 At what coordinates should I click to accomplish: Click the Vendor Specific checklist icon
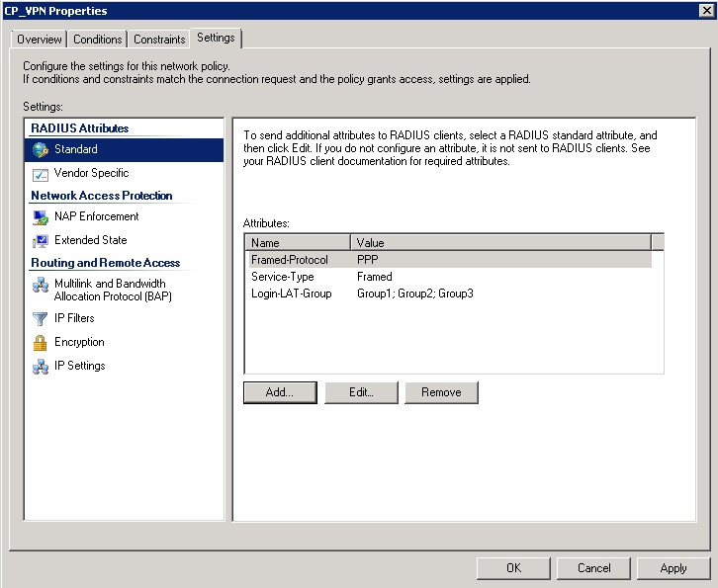[41, 174]
